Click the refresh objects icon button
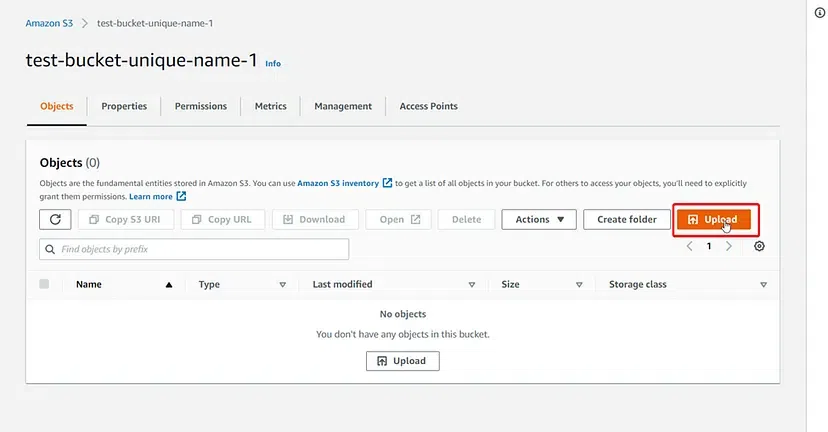This screenshot has width=828, height=432. [55, 220]
